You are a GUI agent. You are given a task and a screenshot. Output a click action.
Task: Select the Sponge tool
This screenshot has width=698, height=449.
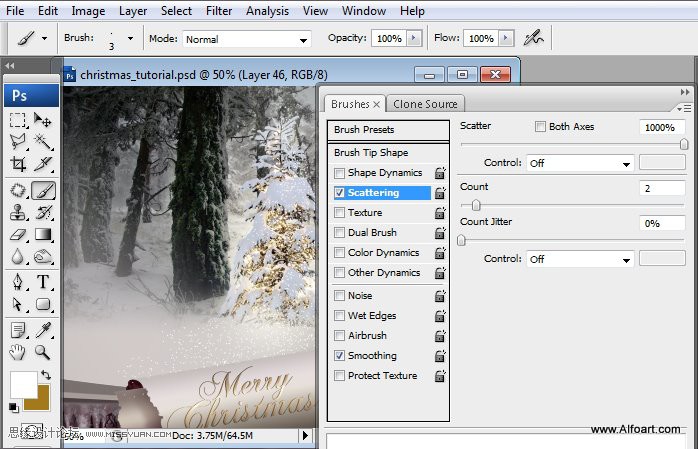[x=43, y=256]
